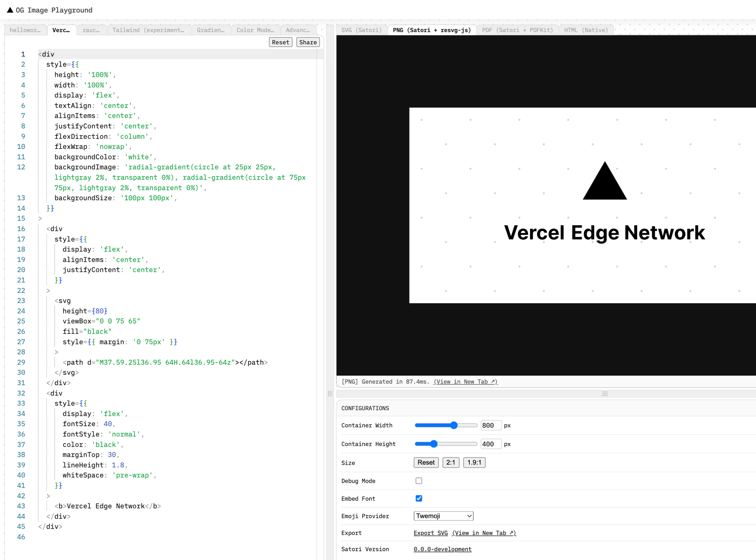Open the PDF (Satori + PDFKit) tab

pyautogui.click(x=517, y=30)
